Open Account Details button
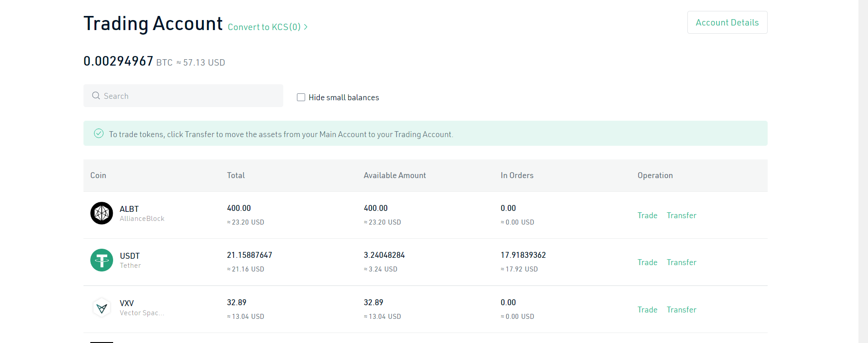 click(x=727, y=22)
